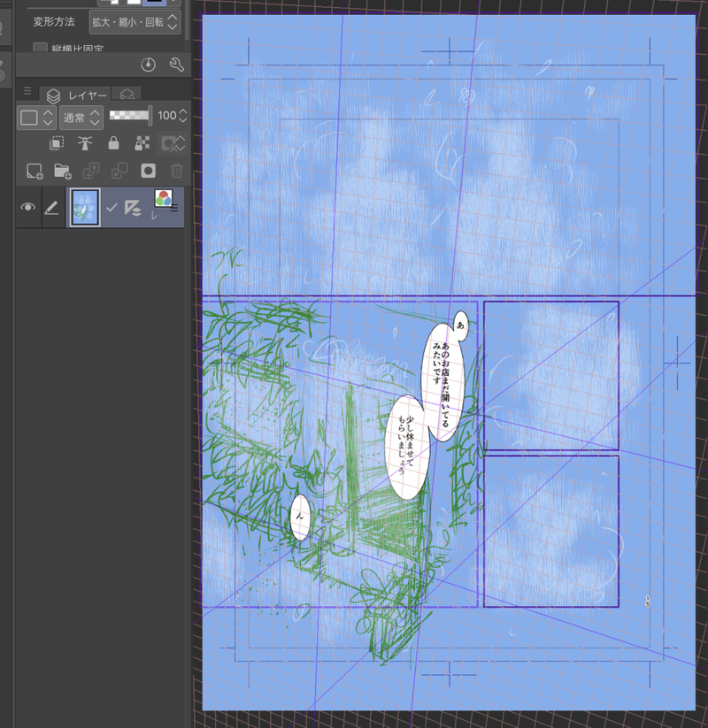
Task: Click the opacity stepper arrows beside 100
Action: [x=183, y=116]
